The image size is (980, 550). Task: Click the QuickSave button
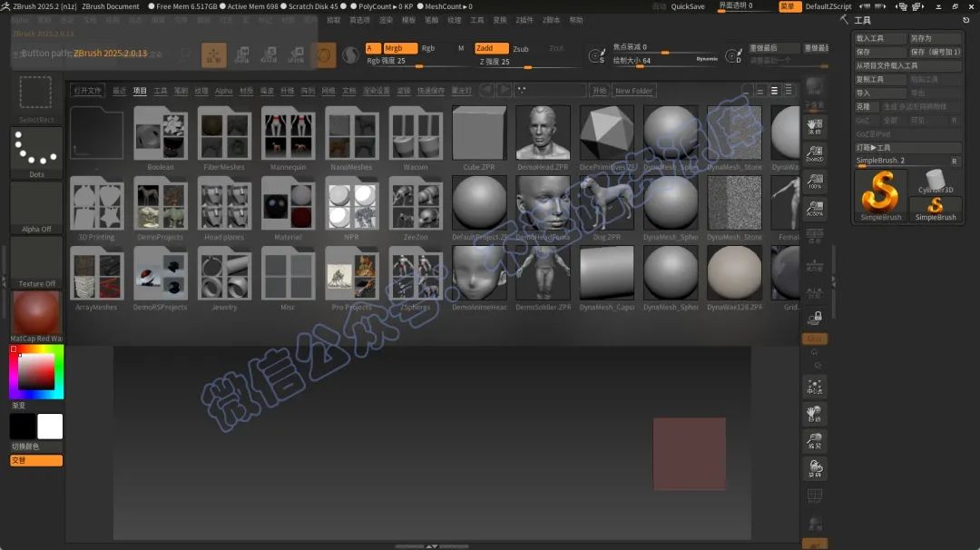pos(688,6)
